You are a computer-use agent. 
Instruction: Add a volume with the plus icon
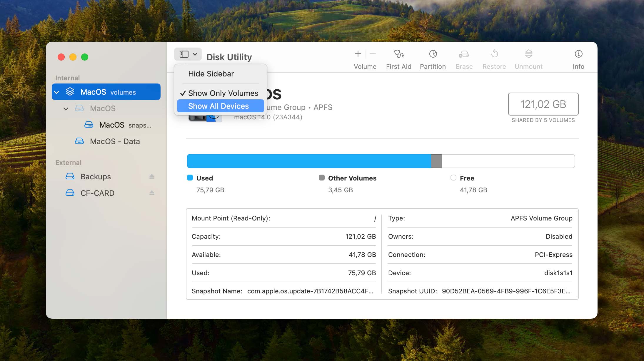[358, 54]
